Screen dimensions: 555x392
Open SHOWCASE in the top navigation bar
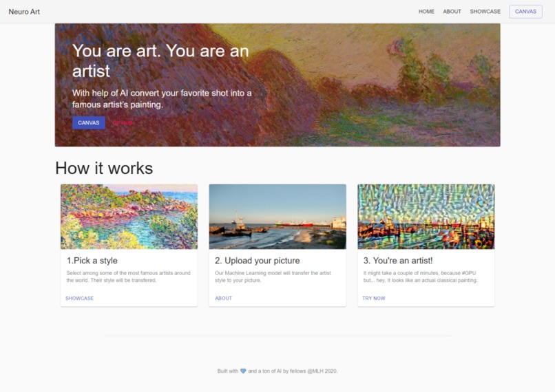click(x=485, y=12)
